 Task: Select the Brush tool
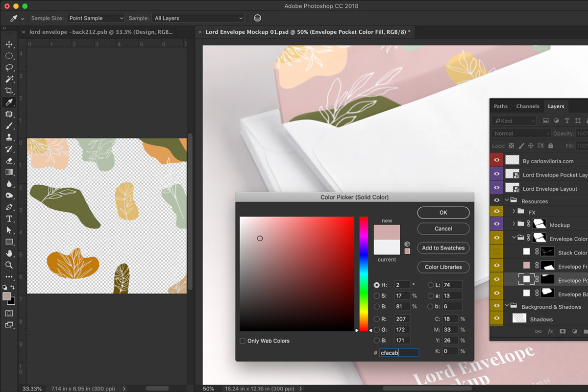tap(9, 125)
